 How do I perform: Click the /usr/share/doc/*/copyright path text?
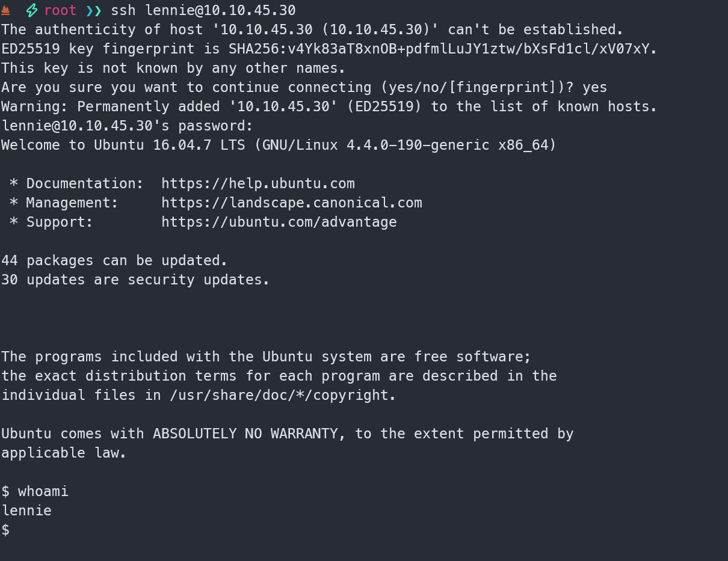(284, 395)
